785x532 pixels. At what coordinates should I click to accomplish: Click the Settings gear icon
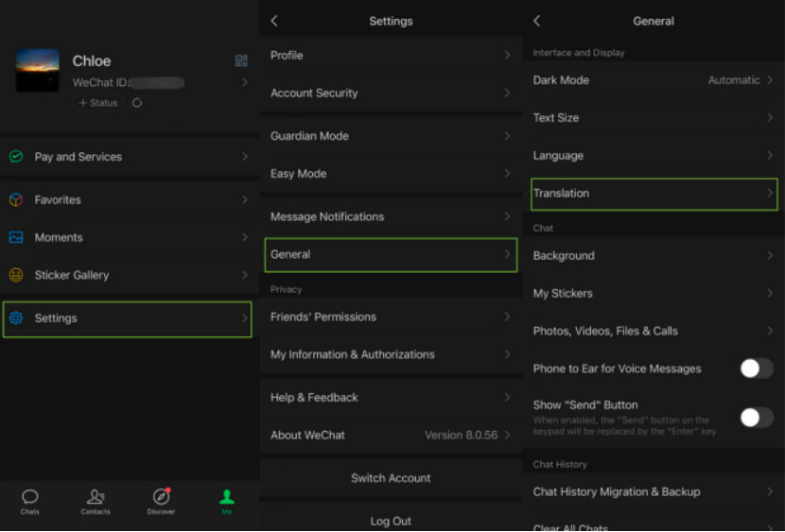16,318
